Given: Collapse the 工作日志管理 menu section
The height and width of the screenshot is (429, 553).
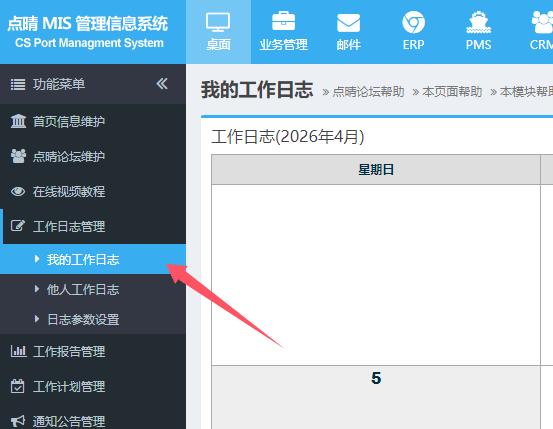Looking at the screenshot, I should click(x=93, y=226).
